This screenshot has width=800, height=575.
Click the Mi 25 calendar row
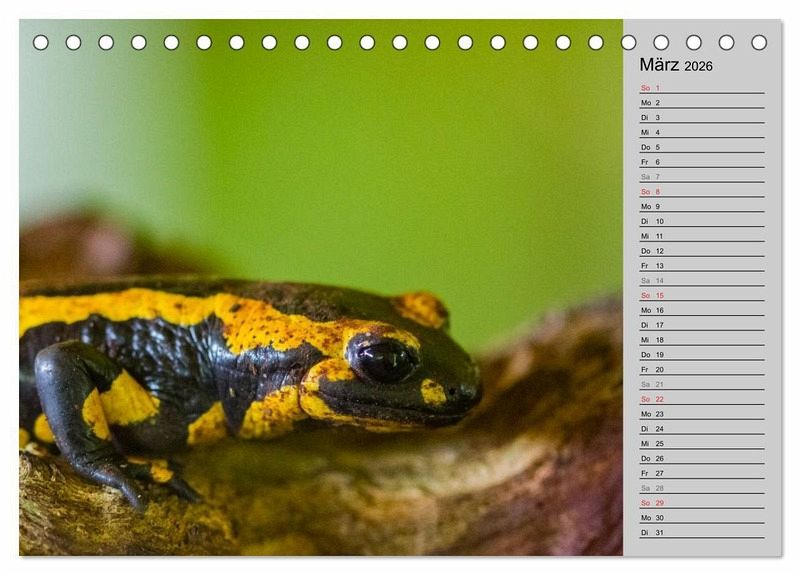coord(700,444)
